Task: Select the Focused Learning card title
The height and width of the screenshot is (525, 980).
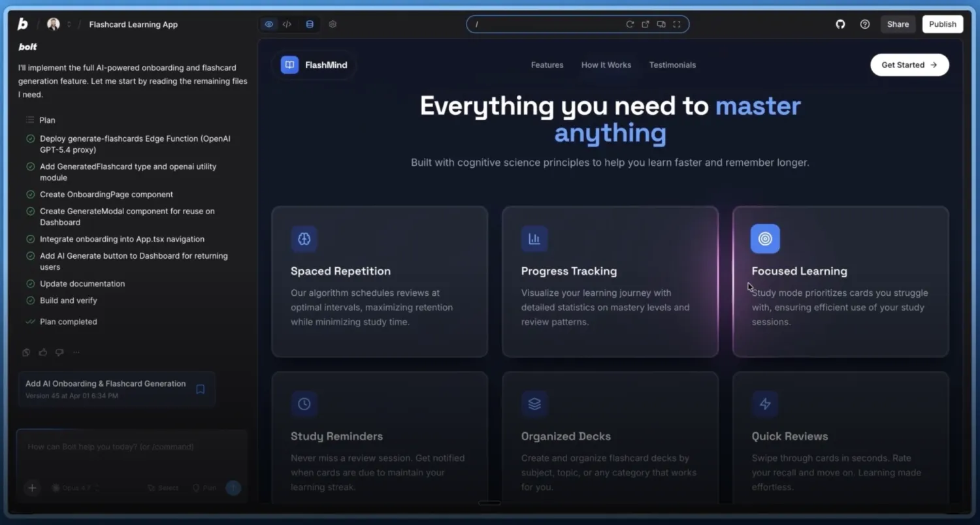Action: (x=799, y=271)
